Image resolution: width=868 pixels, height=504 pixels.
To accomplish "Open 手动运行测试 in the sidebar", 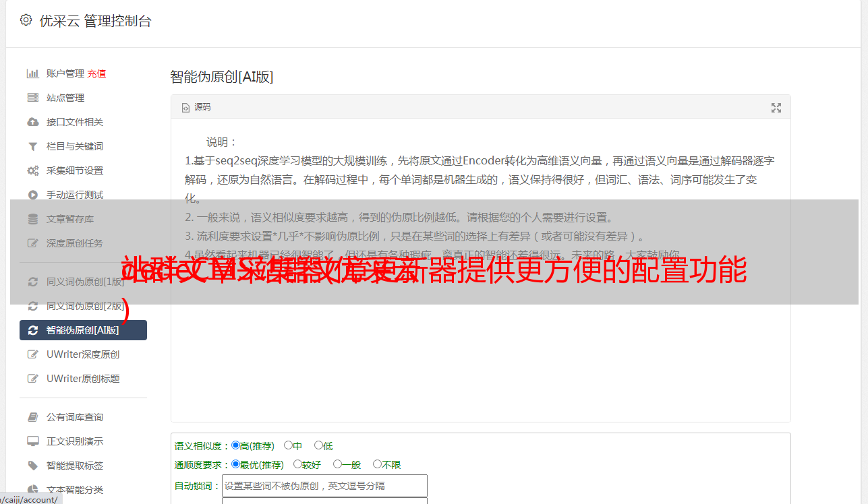I will pos(75,195).
